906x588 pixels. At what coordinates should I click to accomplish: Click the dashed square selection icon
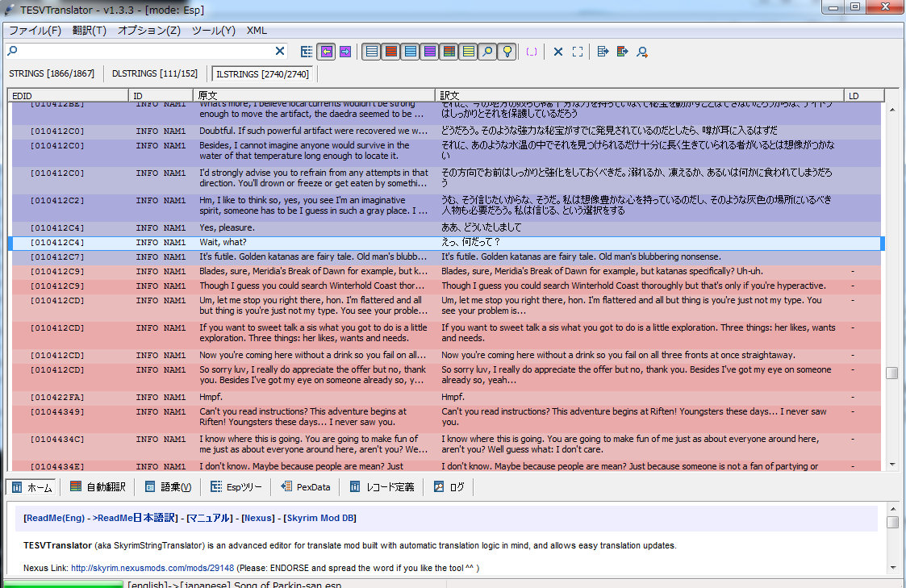(x=577, y=52)
